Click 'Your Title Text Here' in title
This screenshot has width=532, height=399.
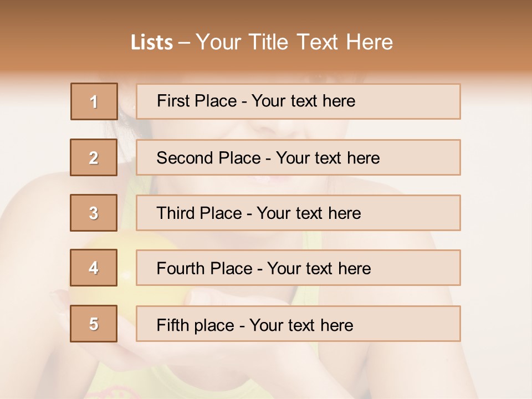[x=294, y=42]
